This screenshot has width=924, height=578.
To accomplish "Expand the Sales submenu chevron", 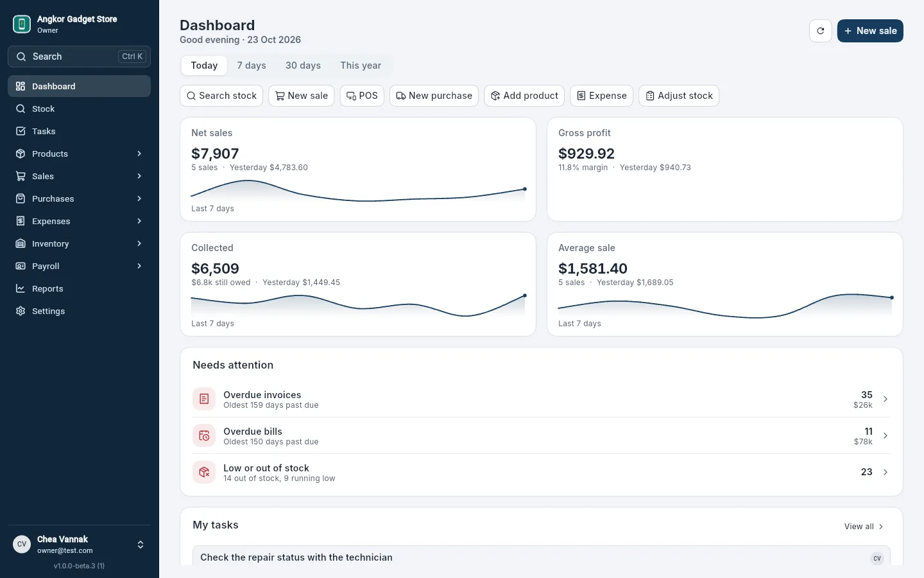I will pos(139,176).
